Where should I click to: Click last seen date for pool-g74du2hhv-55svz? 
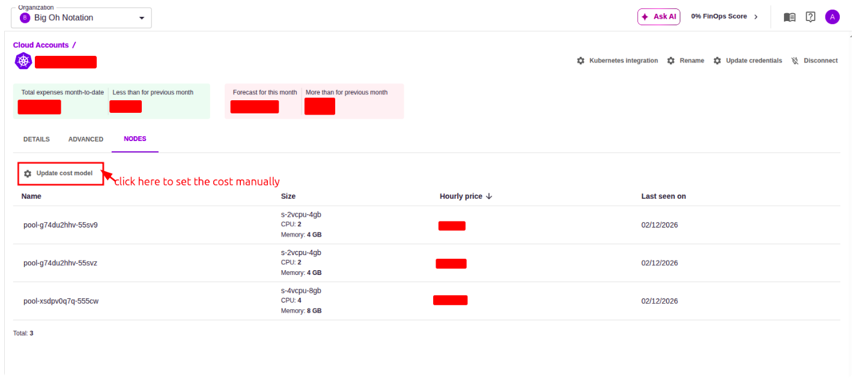pyautogui.click(x=660, y=263)
